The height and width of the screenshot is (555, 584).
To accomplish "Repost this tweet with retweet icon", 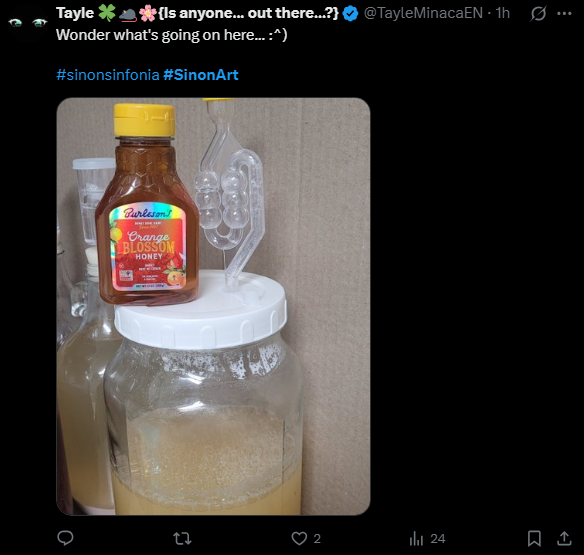I will (182, 539).
